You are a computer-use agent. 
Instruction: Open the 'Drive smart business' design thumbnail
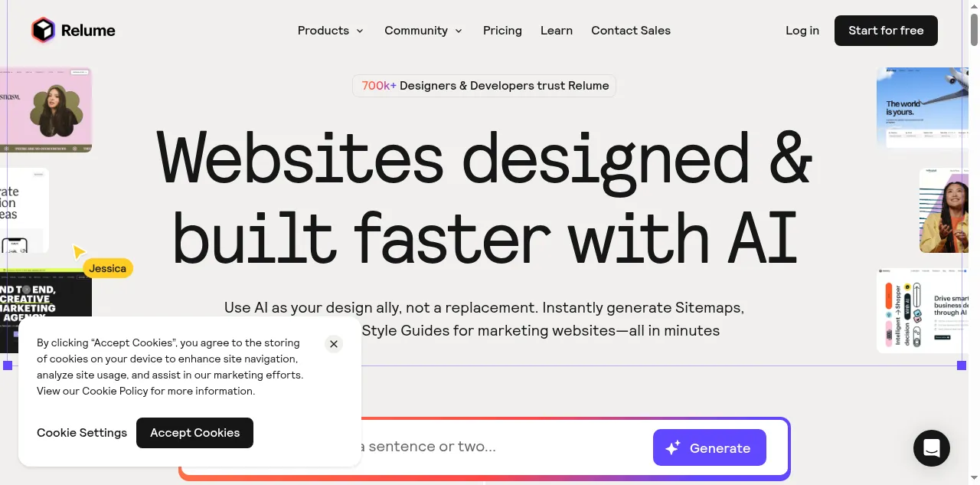pyautogui.click(x=923, y=310)
